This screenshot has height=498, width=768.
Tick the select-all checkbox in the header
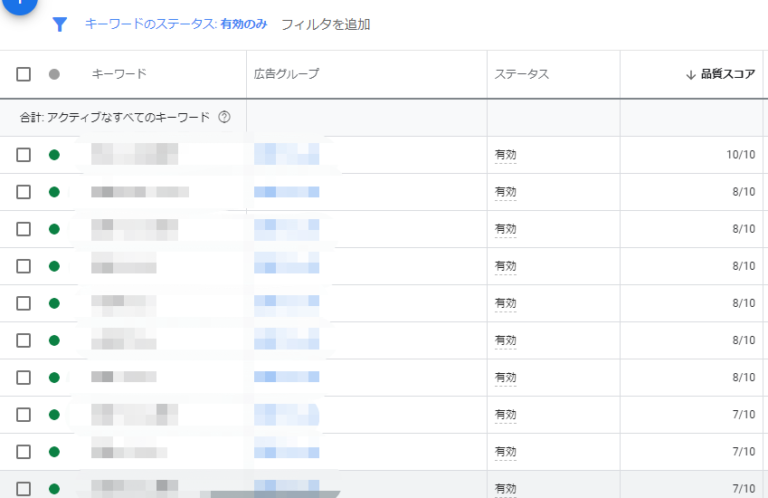pyautogui.click(x=24, y=74)
